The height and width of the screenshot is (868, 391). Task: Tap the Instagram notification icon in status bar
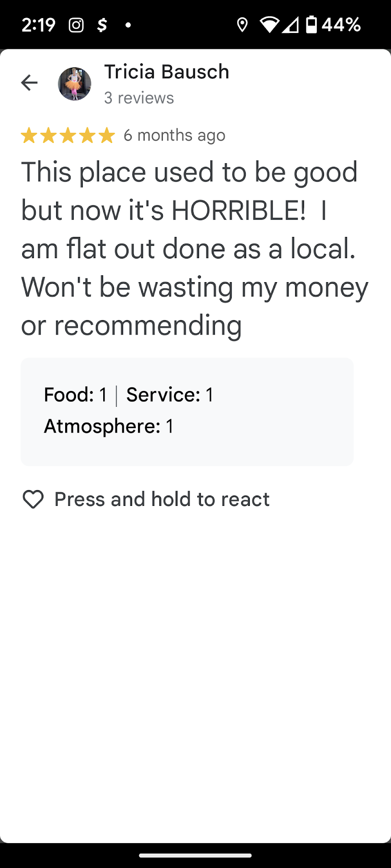[76, 25]
